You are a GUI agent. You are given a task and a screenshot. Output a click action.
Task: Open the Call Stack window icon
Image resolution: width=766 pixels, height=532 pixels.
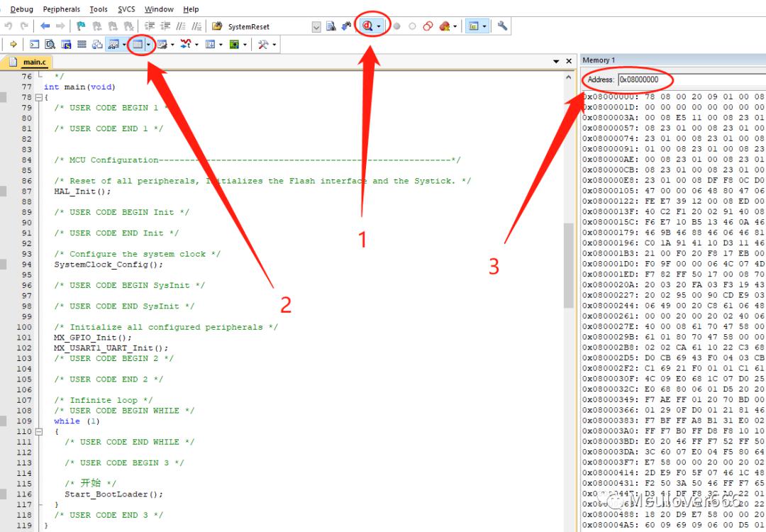97,45
